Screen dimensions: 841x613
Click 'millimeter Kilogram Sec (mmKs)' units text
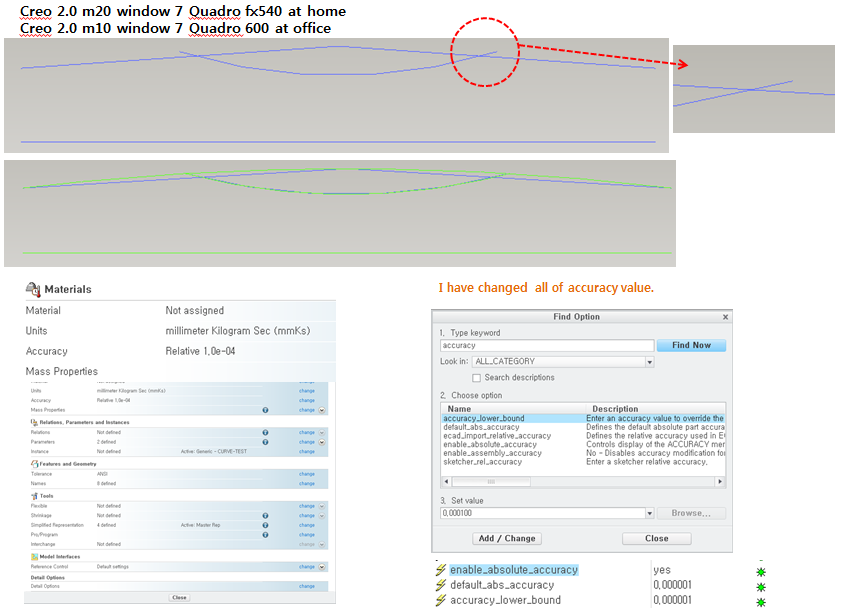(x=238, y=331)
